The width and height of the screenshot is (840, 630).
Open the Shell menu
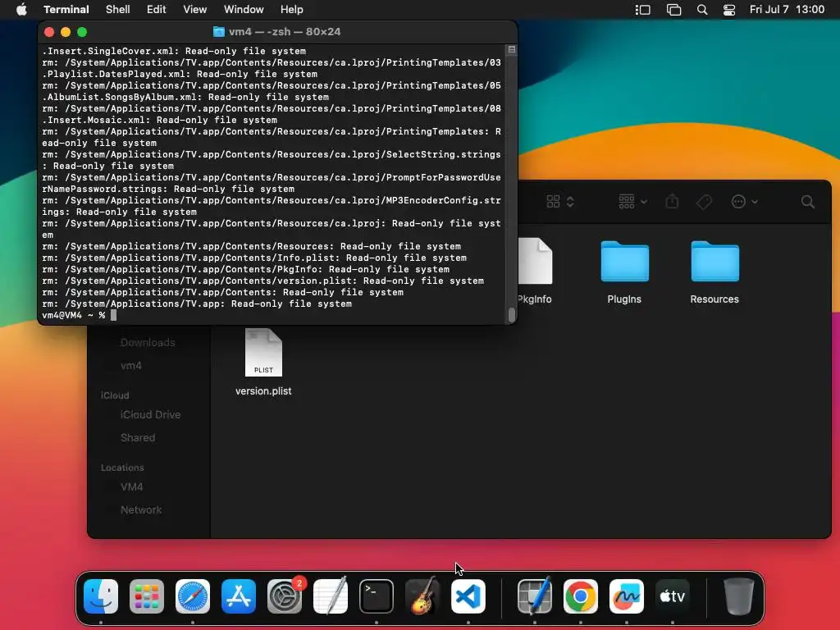pos(118,10)
